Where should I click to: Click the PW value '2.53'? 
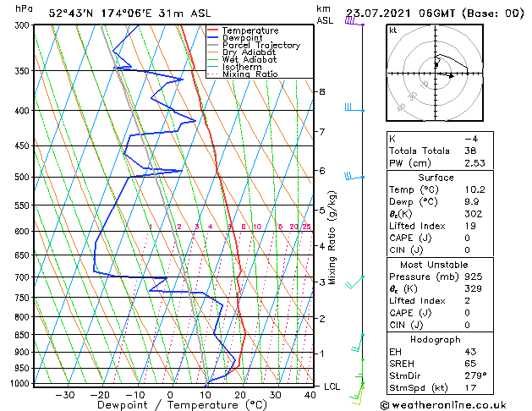point(474,162)
